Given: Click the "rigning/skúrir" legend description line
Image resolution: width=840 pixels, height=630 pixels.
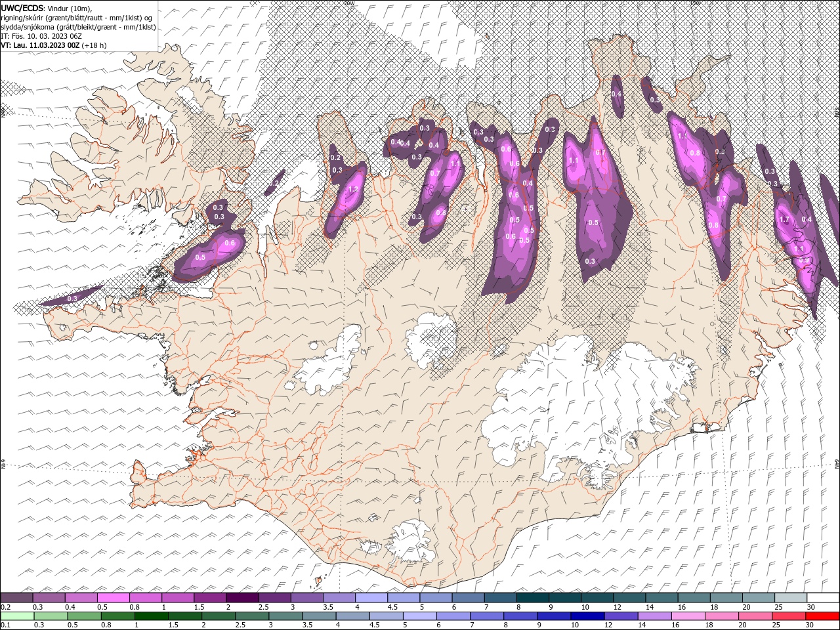Looking at the screenshot, I should pyautogui.click(x=77, y=17).
